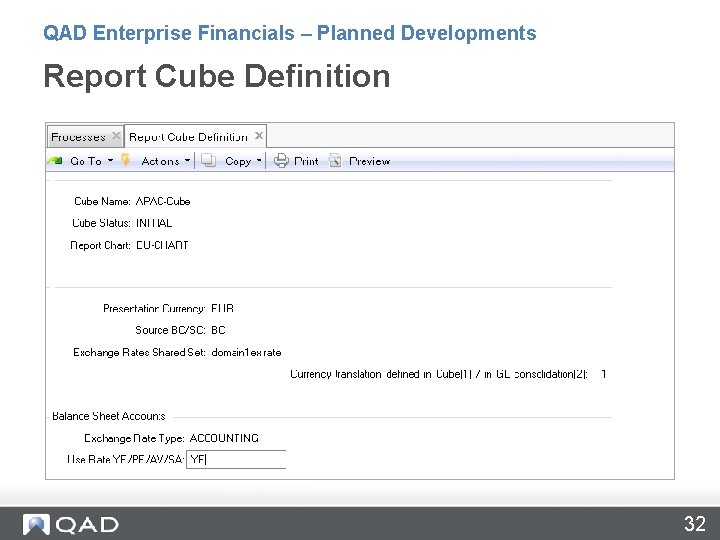This screenshot has height=540, width=720.
Task: Click the Preview button label
Action: click(x=370, y=161)
